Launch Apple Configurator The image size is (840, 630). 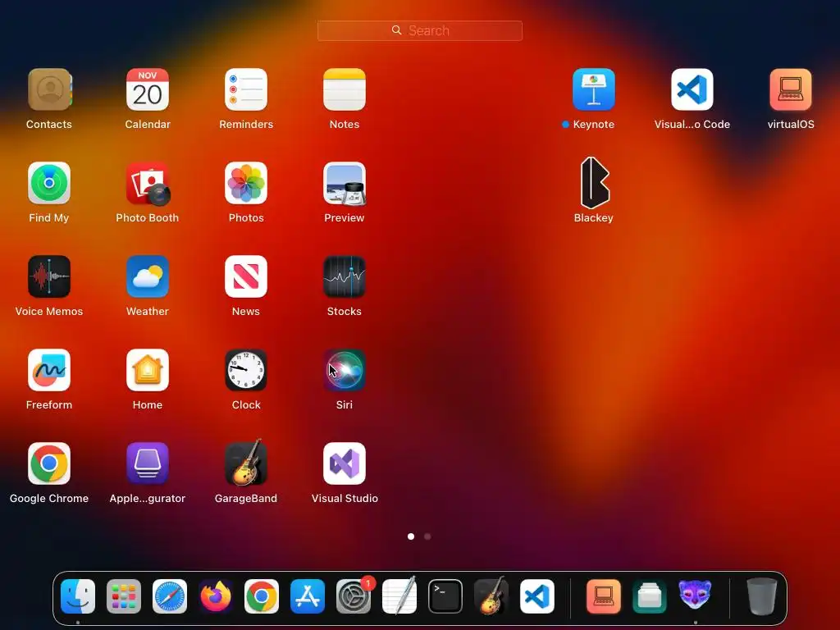[x=148, y=463]
